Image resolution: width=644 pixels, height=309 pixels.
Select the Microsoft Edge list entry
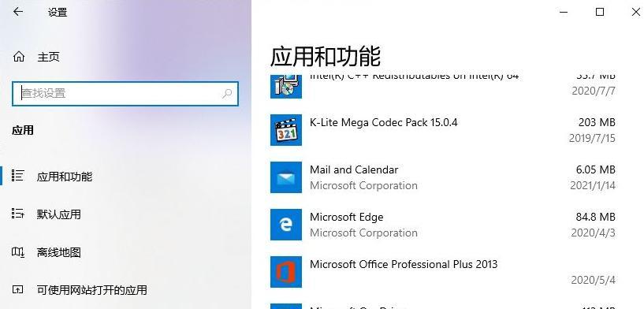click(443, 225)
